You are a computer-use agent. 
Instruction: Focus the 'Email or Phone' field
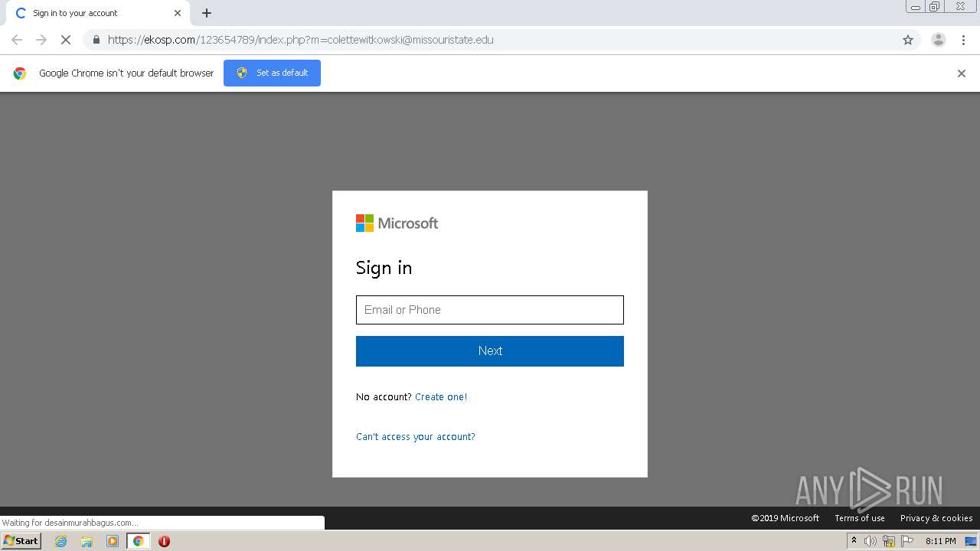click(490, 310)
